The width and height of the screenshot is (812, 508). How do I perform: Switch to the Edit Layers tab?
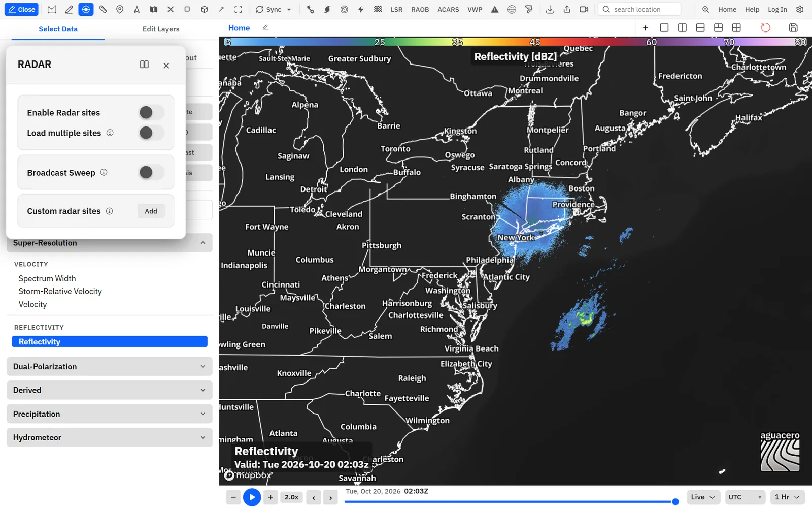click(161, 29)
